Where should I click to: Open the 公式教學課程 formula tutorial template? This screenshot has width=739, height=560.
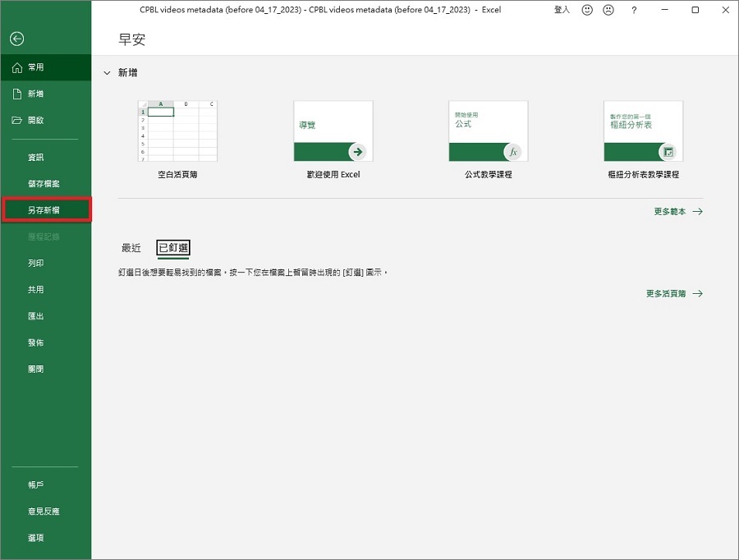click(x=488, y=131)
